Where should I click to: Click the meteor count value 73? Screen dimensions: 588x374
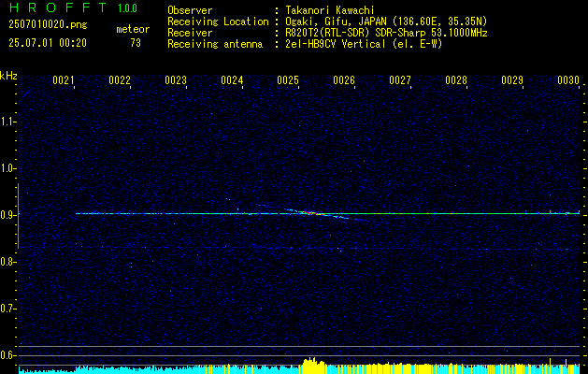coord(136,43)
